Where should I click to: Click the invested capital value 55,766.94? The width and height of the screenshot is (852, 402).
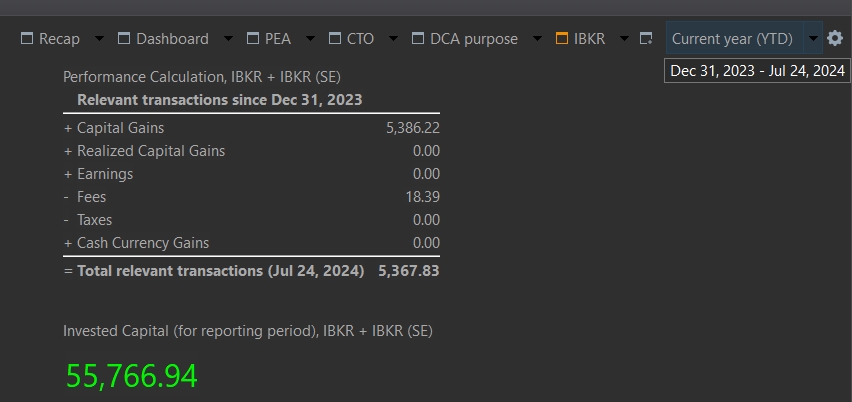(x=132, y=376)
